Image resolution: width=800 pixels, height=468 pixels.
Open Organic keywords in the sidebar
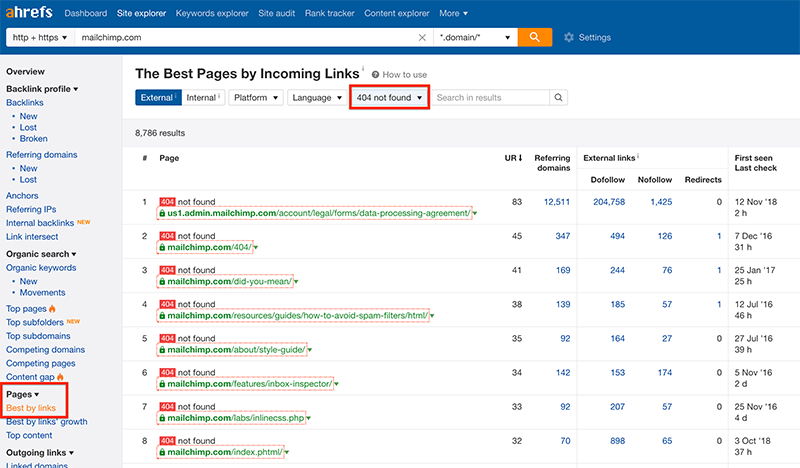tap(41, 267)
